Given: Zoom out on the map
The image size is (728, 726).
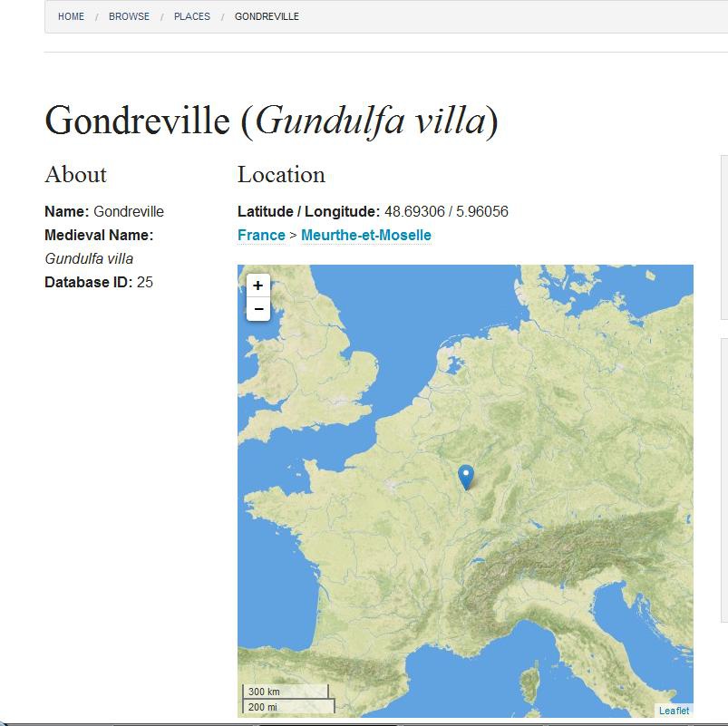Looking at the screenshot, I should coord(258,310).
